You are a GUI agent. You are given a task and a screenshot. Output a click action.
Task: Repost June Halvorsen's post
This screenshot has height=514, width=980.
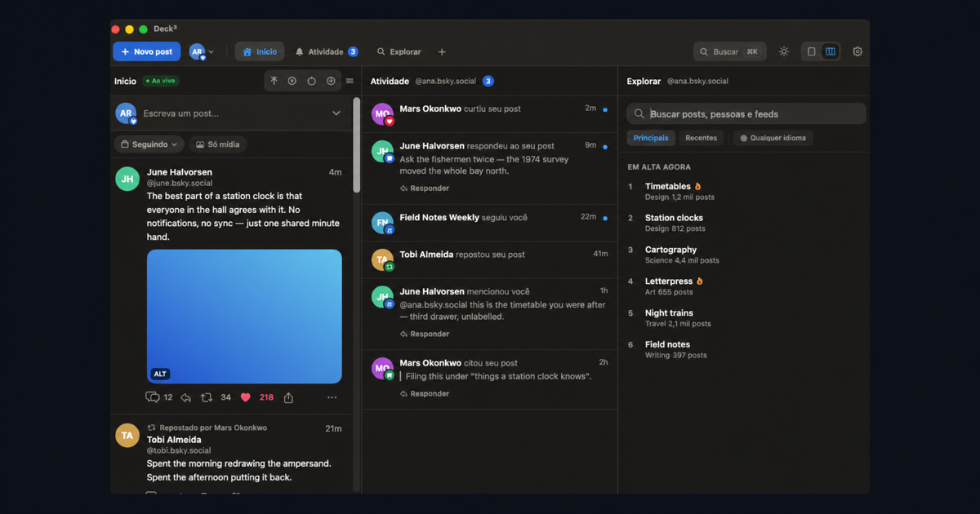[x=207, y=397]
